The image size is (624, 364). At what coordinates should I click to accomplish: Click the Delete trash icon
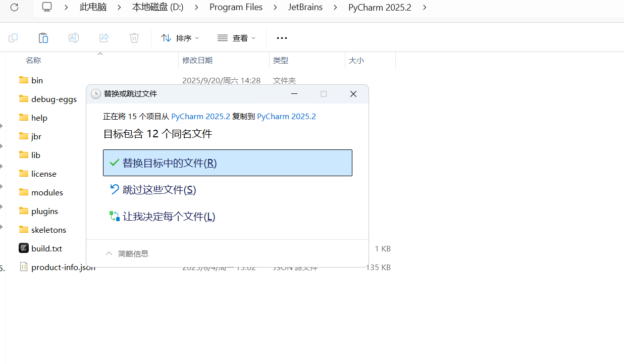[134, 38]
